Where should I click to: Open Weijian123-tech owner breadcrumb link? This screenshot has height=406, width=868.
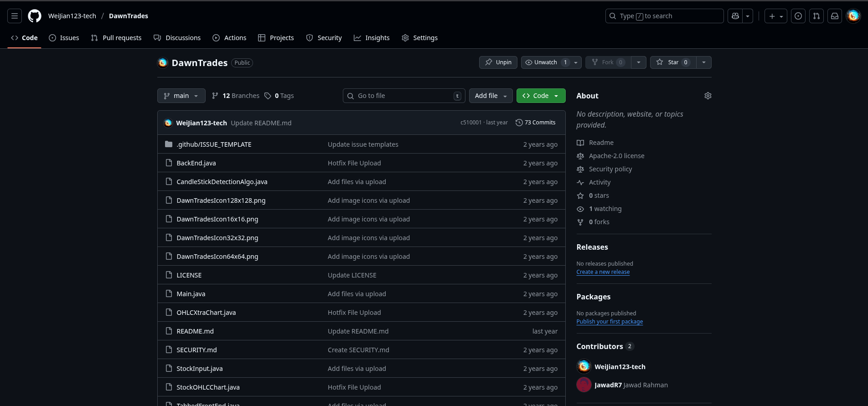[72, 16]
